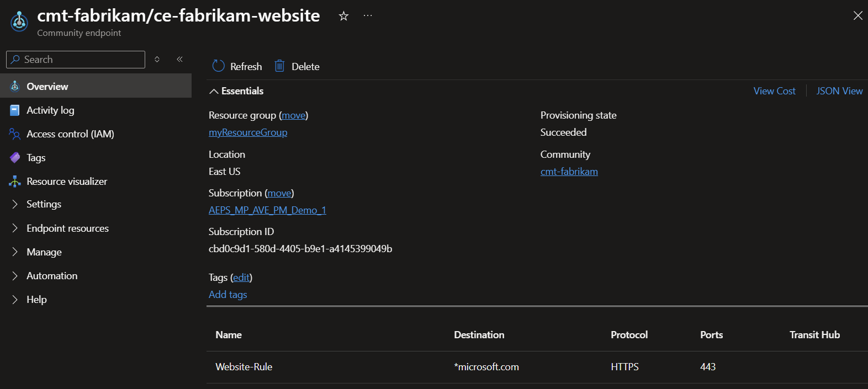The image size is (868, 389).
Task: Click the Ports column header
Action: 711,335
